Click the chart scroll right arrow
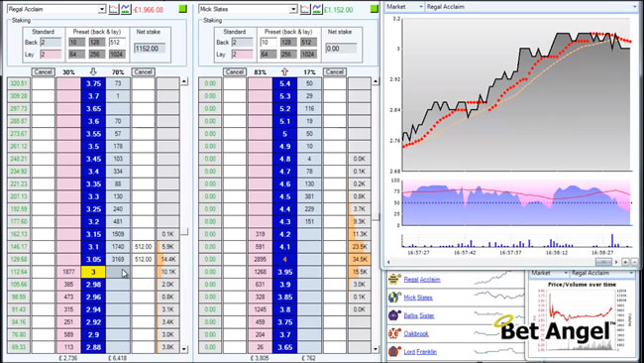Image resolution: width=644 pixels, height=363 pixels. (616, 262)
